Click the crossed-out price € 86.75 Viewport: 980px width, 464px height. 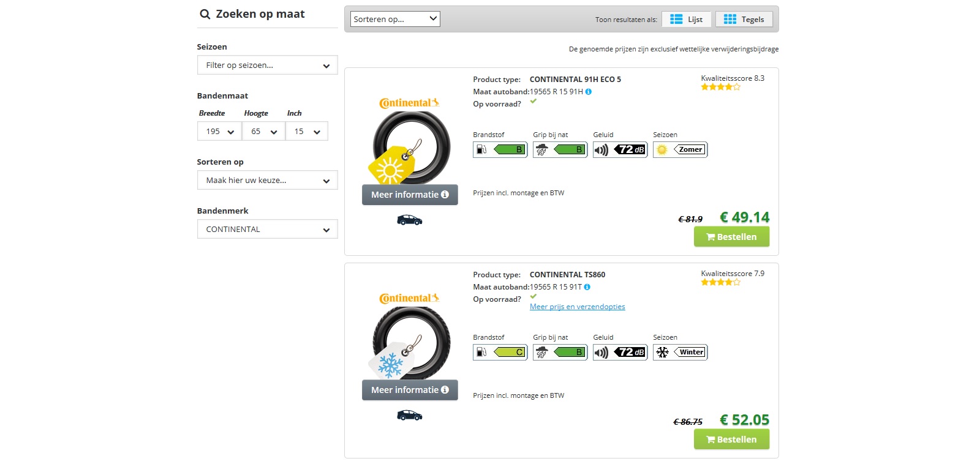(x=688, y=422)
